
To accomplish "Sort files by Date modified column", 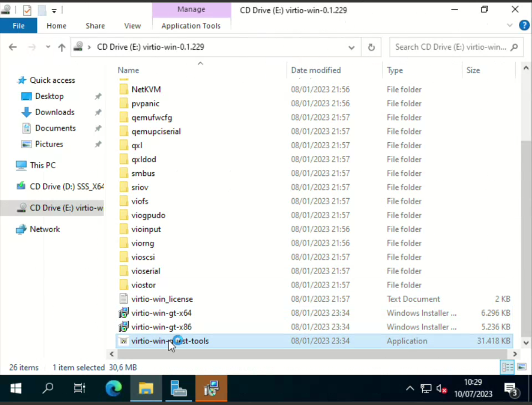I will pos(316,70).
